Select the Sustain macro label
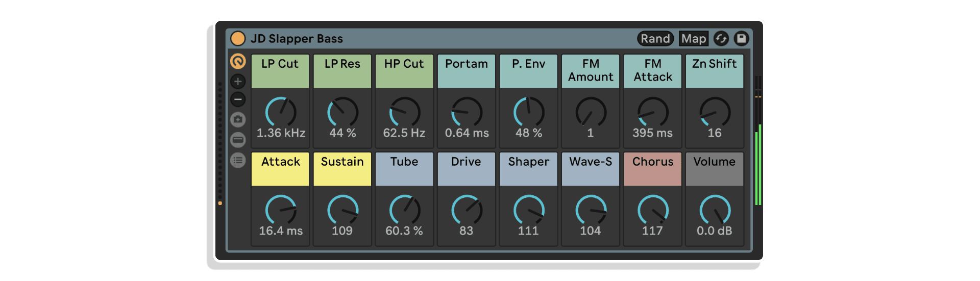Screen dimensions: 980x281 342,169
